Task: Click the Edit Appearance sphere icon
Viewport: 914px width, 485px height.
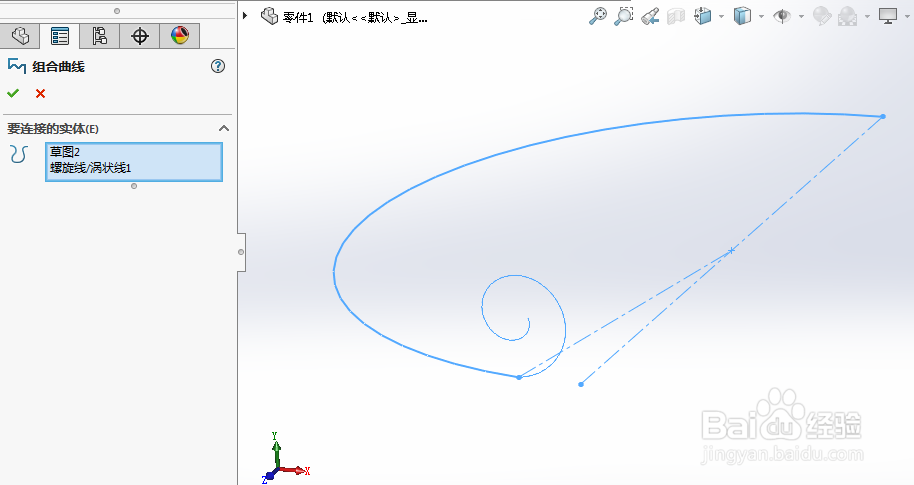Action: tap(822, 16)
